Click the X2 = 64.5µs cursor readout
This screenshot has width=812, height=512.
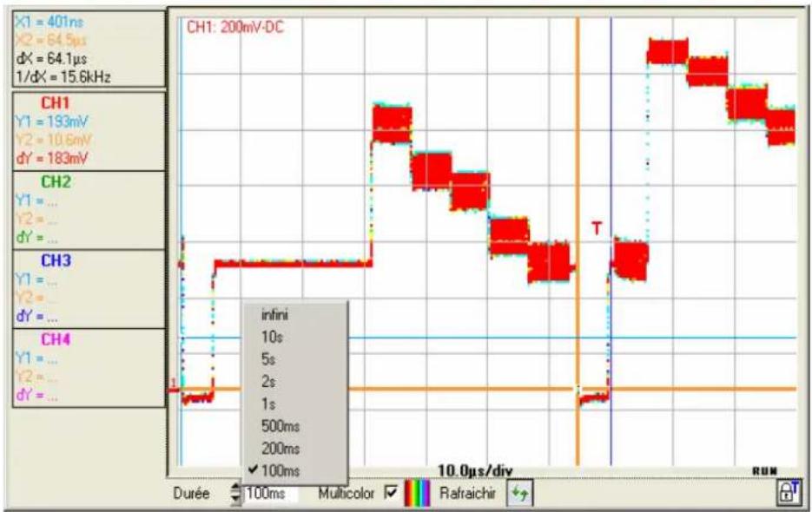click(50, 40)
